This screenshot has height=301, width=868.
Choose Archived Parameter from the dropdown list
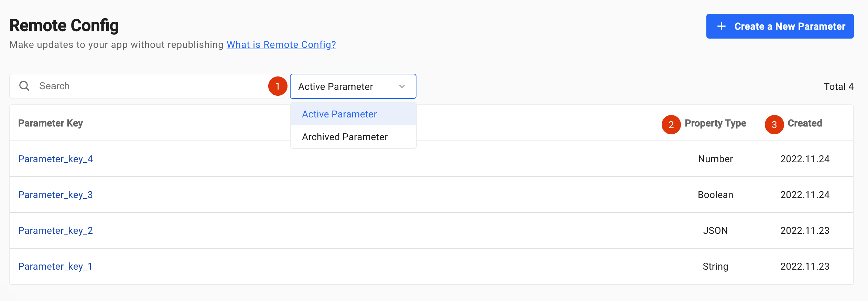pyautogui.click(x=345, y=137)
